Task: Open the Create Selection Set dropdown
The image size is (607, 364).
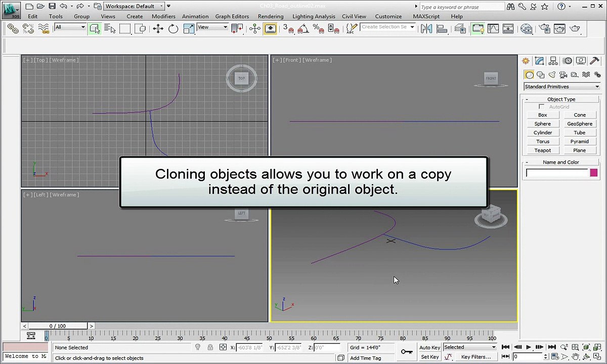Action: coord(388,27)
